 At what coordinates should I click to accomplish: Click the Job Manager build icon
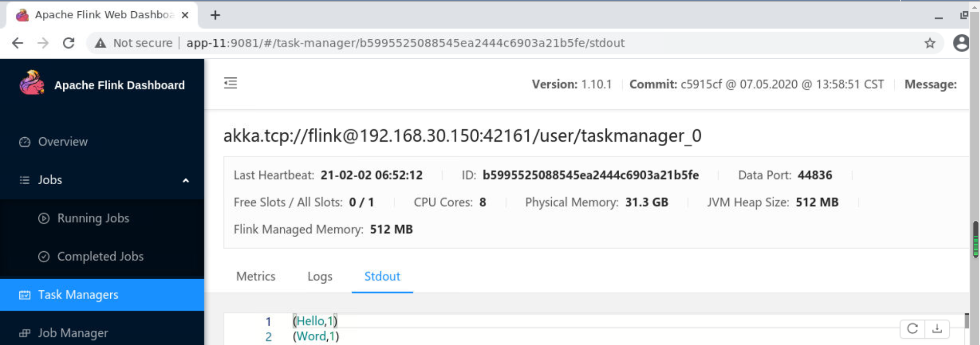click(24, 333)
